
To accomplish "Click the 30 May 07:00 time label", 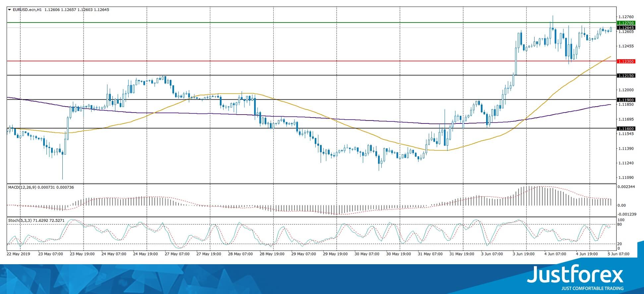I will 367,254.
